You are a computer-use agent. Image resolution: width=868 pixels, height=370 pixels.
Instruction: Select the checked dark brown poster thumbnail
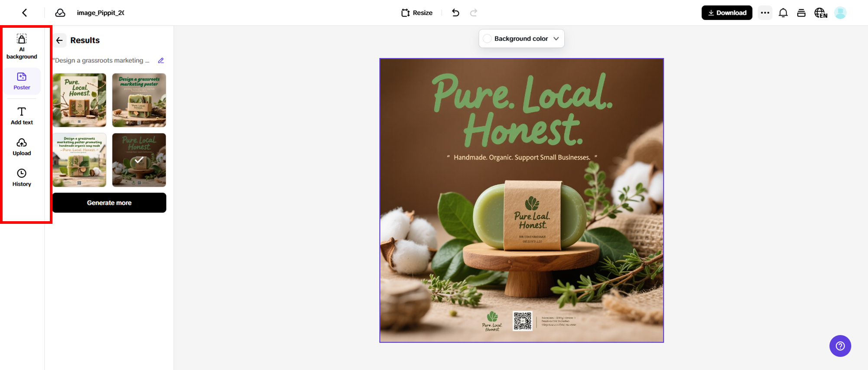(x=139, y=160)
